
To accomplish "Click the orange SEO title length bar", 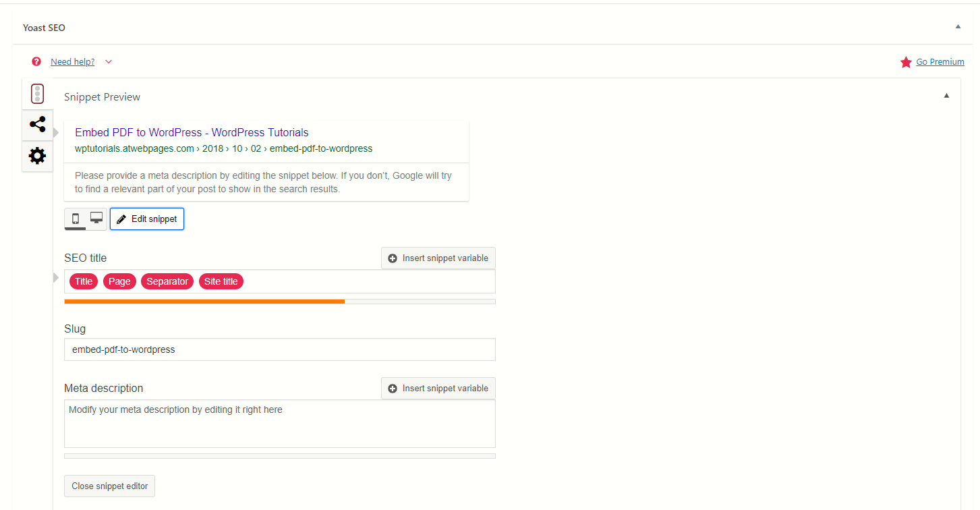I will (204, 302).
